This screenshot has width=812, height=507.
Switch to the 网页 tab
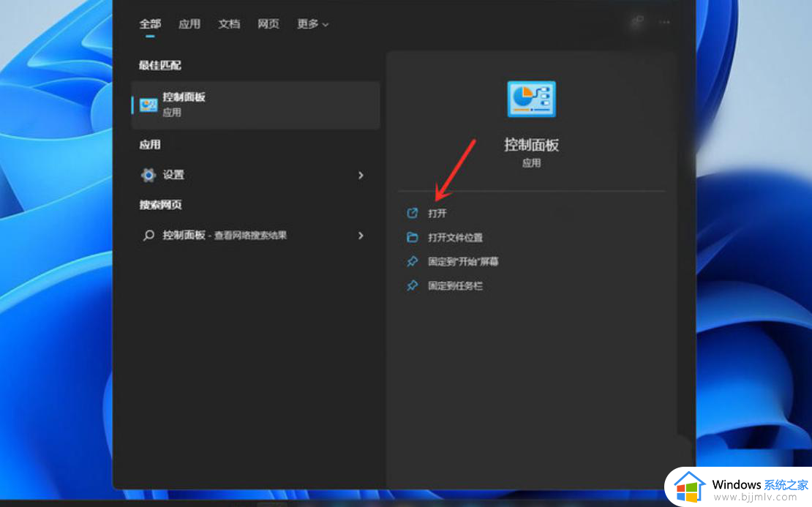click(x=268, y=24)
